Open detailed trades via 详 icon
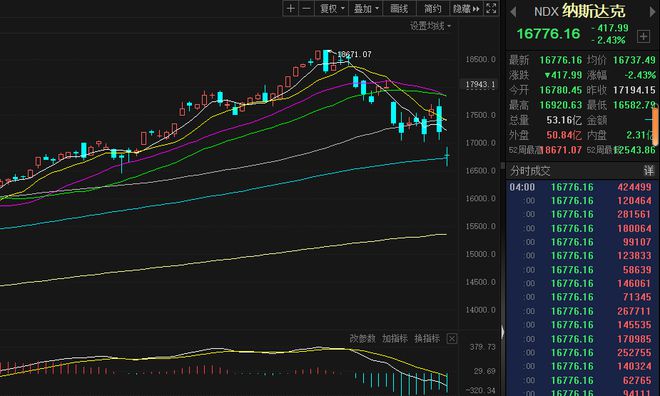 point(648,170)
